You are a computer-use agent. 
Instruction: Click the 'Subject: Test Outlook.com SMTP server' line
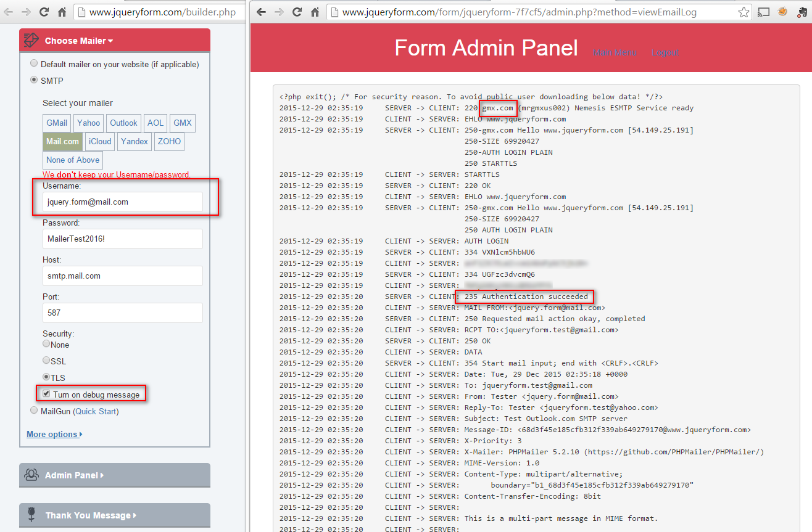click(546, 419)
